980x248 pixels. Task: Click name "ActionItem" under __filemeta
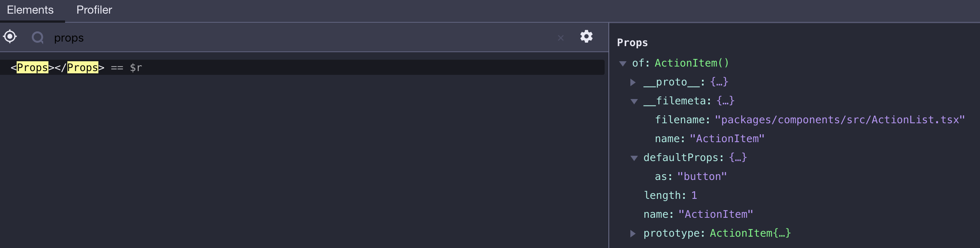point(726,139)
